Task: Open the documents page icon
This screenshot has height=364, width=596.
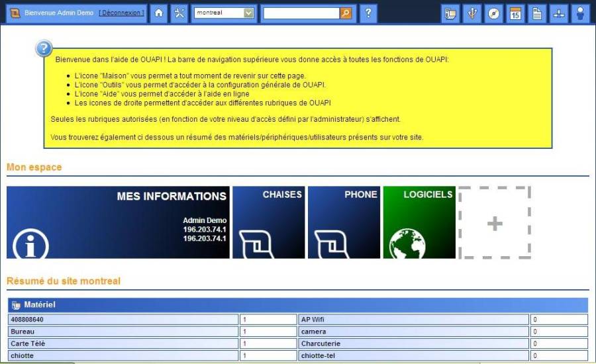Action: click(x=536, y=14)
